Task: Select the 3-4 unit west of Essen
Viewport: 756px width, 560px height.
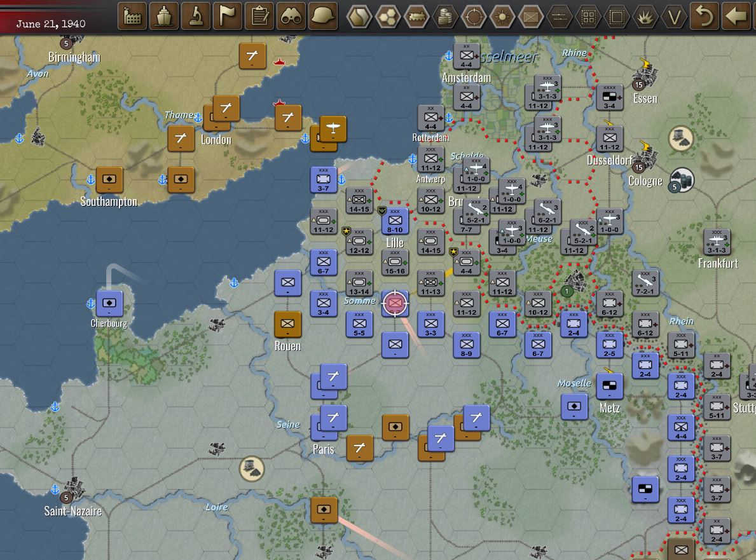Action: tap(609, 97)
